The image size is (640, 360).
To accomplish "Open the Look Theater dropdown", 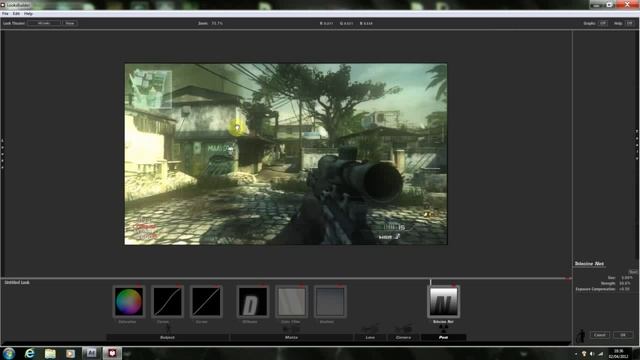I will 44,23.
